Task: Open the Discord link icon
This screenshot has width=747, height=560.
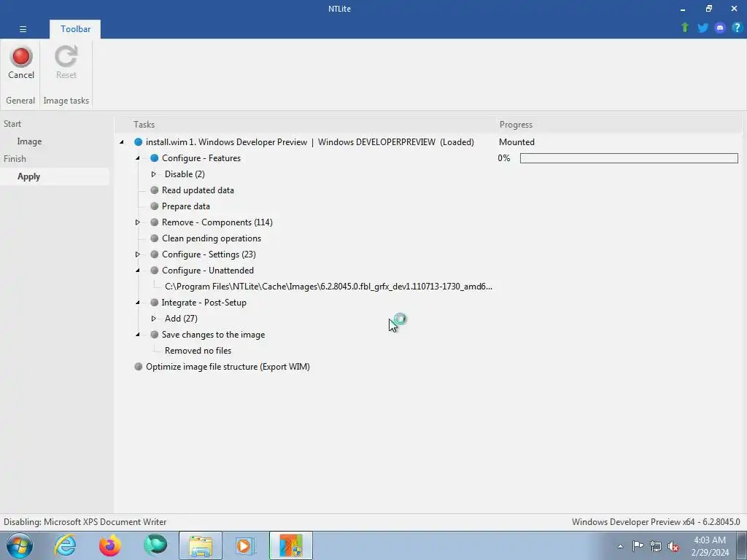Action: [719, 28]
